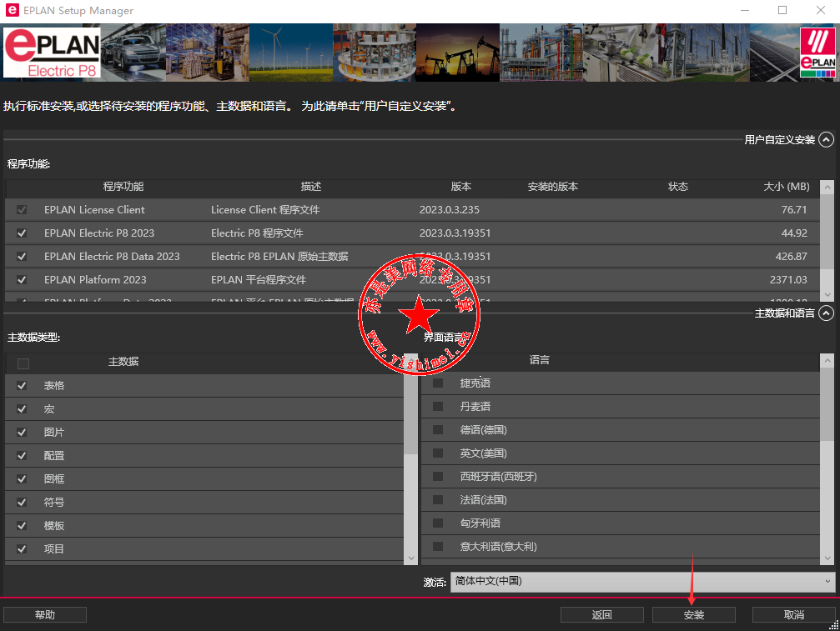Click the "License Client 程序文件" description

tap(265, 210)
